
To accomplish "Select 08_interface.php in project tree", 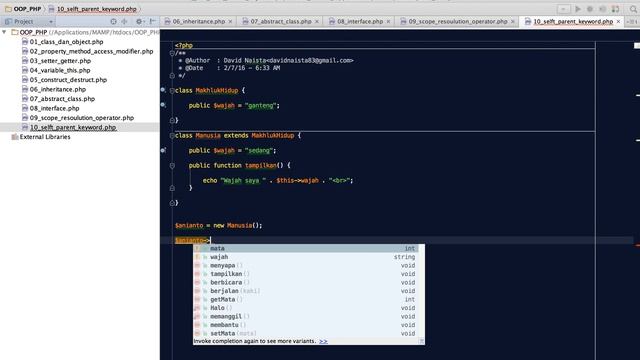I will [x=54, y=108].
